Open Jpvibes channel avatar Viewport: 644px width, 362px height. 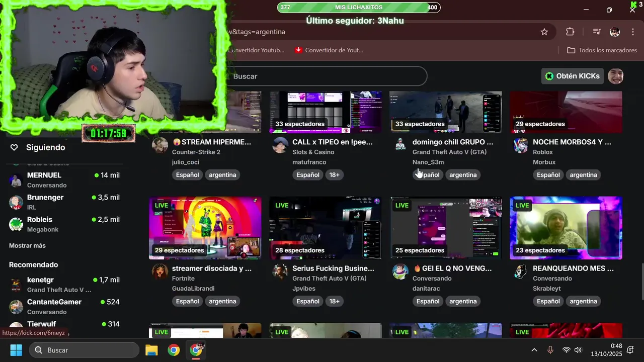[x=280, y=271]
